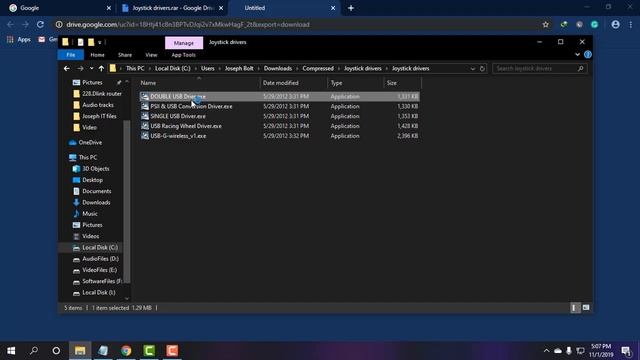Open the Share ribbon tab
640x360 pixels.
[125, 55]
